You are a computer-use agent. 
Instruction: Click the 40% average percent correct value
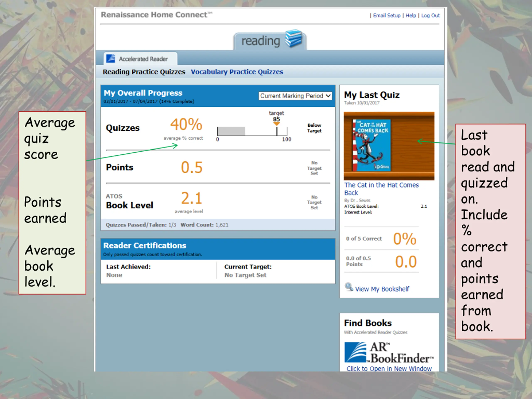click(x=186, y=124)
